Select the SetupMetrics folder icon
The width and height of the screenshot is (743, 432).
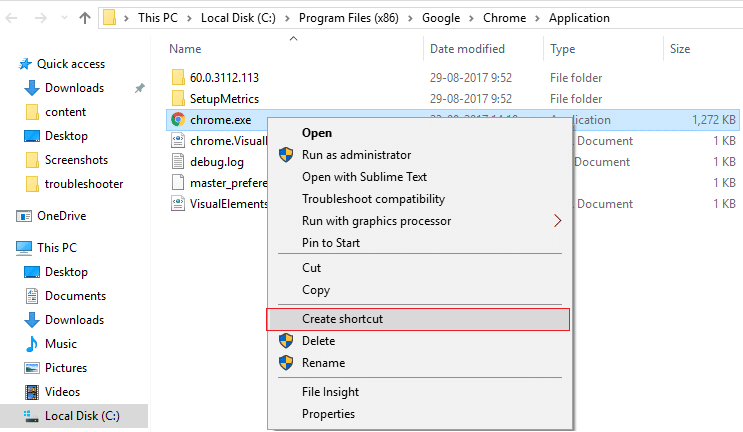pyautogui.click(x=178, y=99)
